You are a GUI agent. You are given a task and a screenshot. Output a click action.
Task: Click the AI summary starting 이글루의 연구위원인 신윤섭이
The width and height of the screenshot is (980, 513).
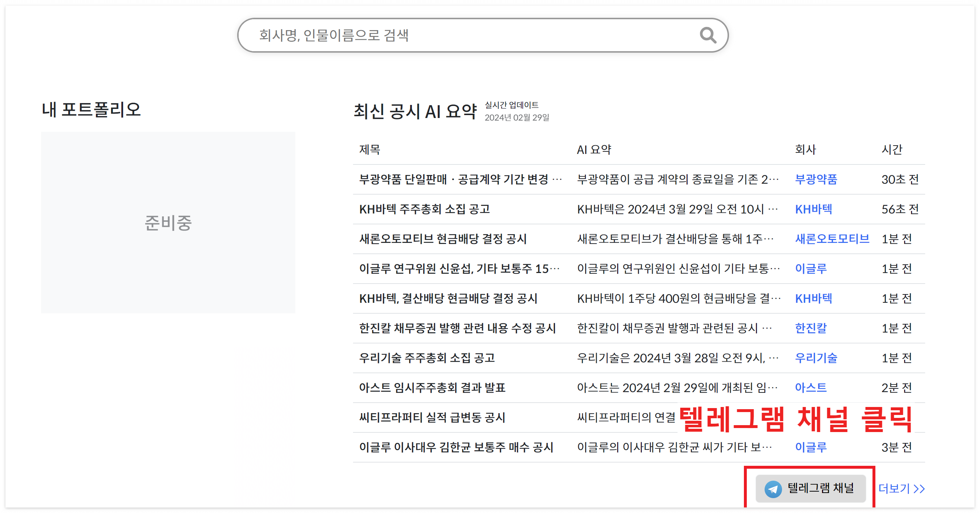click(x=678, y=268)
